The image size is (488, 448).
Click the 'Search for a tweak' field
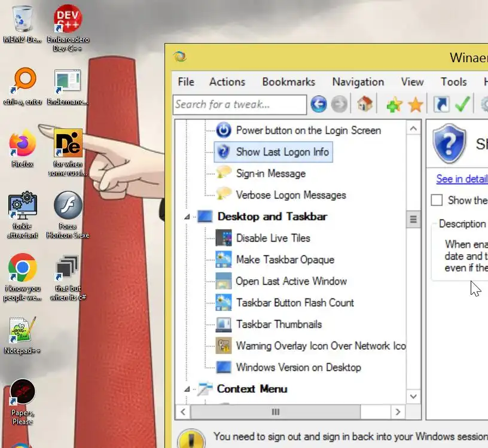pos(240,105)
